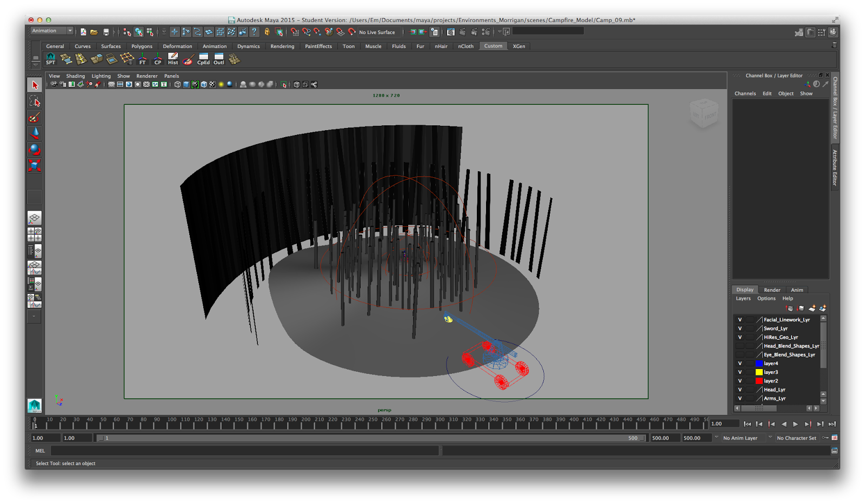Click the MEL command input field

point(244,451)
